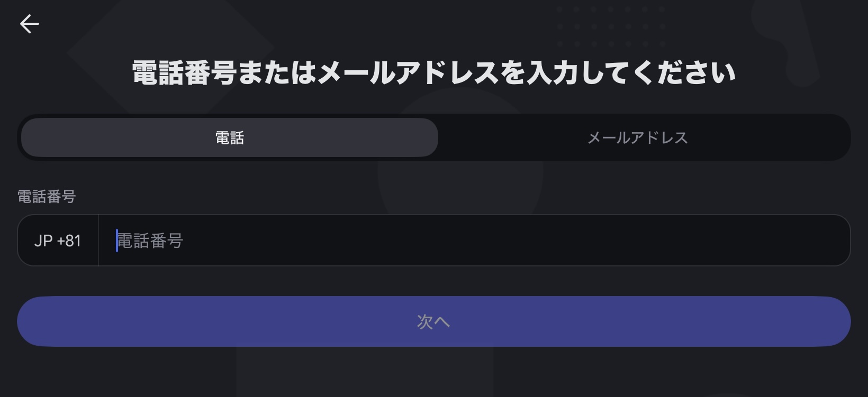The height and width of the screenshot is (397, 868).
Task: Click the 電話番号 field label
Action: (47, 197)
